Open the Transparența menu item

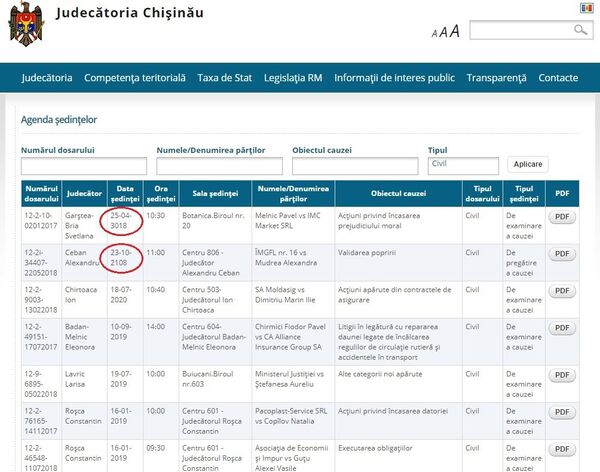point(496,78)
